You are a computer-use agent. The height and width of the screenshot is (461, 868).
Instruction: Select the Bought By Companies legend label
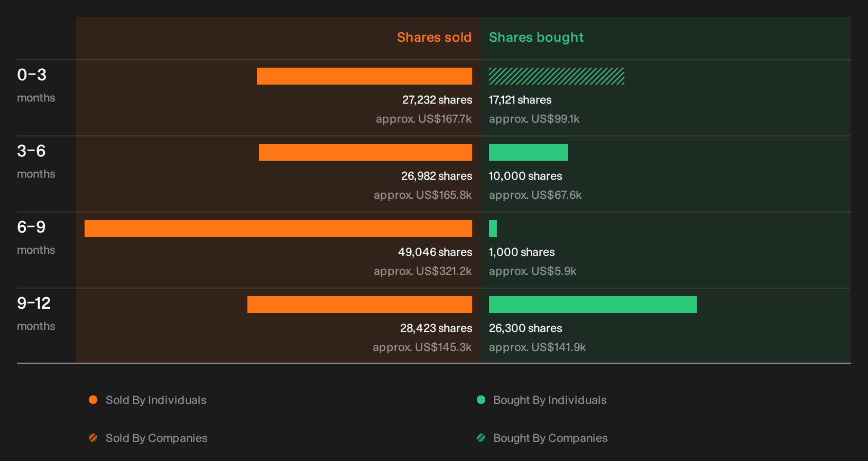click(550, 438)
